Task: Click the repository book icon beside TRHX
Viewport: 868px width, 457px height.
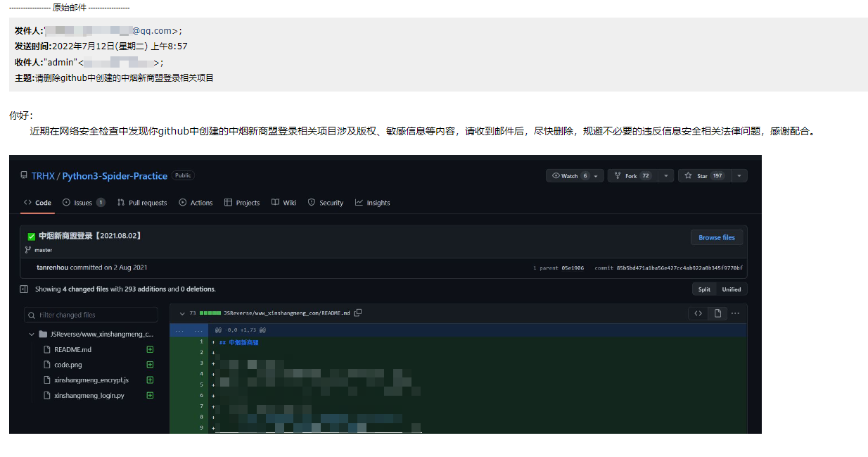Action: point(24,175)
